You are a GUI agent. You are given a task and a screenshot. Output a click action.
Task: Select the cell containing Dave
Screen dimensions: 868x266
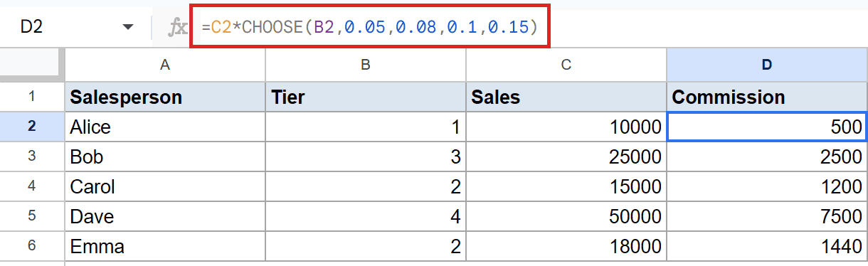pos(165,217)
